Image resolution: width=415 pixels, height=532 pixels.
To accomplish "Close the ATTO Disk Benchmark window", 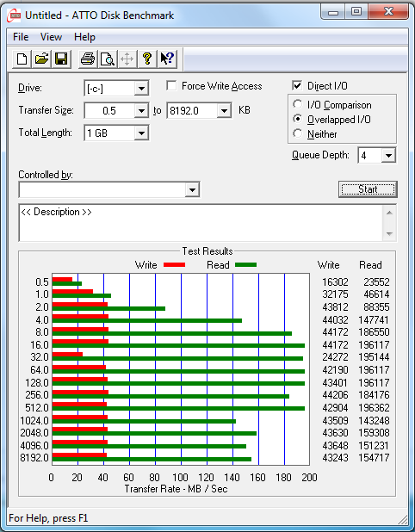I will (388, 13).
